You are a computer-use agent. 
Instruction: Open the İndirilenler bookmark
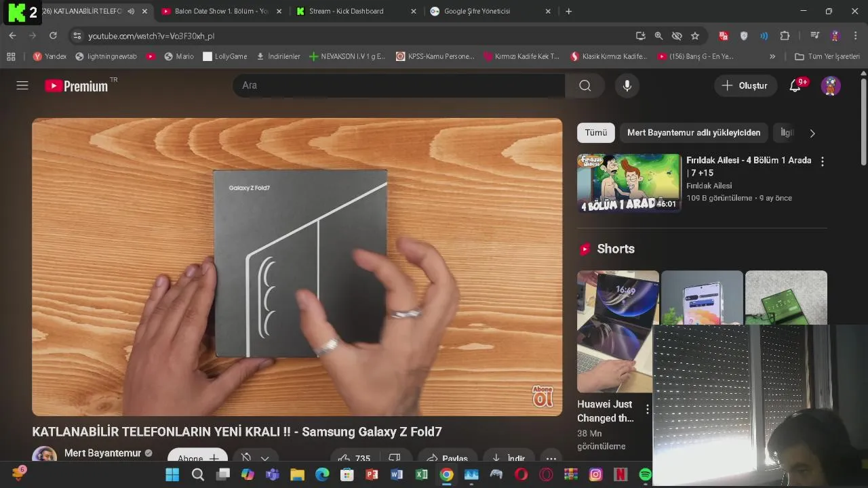[278, 57]
